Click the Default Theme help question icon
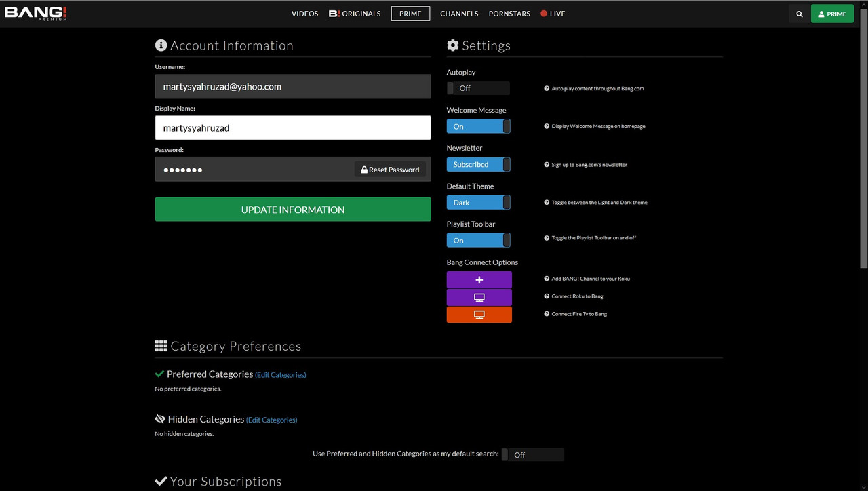This screenshot has height=491, width=868. point(547,202)
